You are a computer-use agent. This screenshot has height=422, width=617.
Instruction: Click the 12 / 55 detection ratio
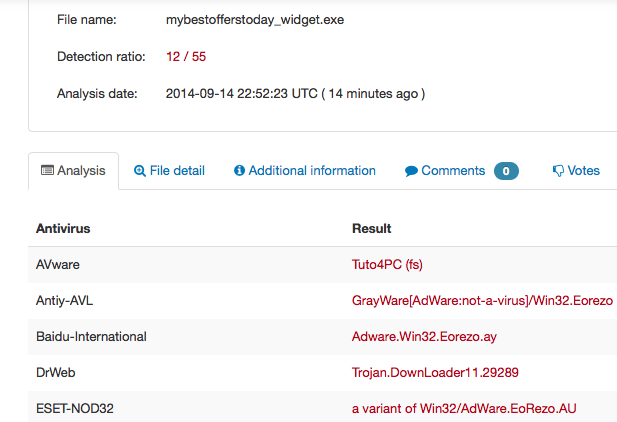point(186,57)
